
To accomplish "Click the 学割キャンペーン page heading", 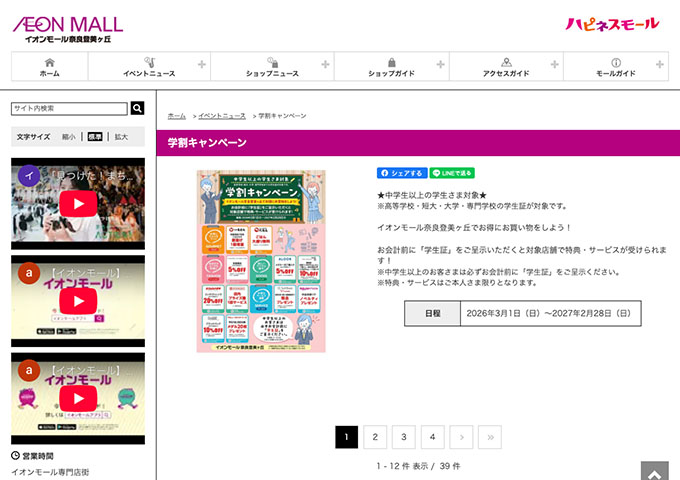I will (x=207, y=143).
